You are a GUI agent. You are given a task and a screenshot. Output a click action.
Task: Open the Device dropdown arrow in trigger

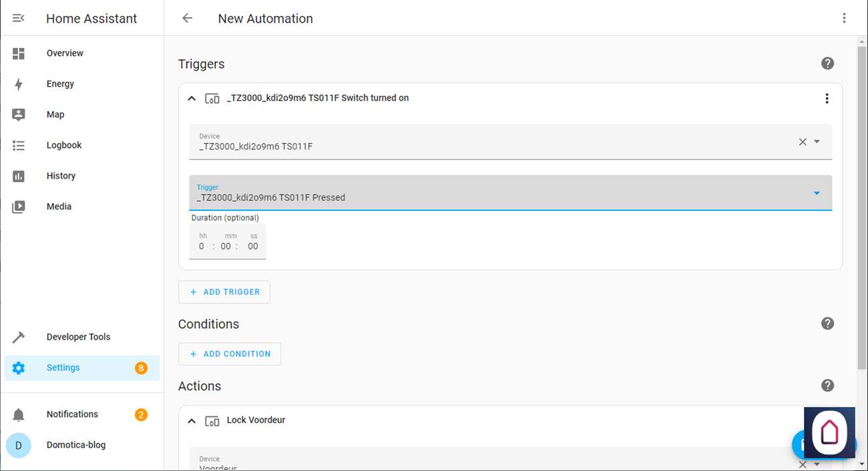[817, 141]
